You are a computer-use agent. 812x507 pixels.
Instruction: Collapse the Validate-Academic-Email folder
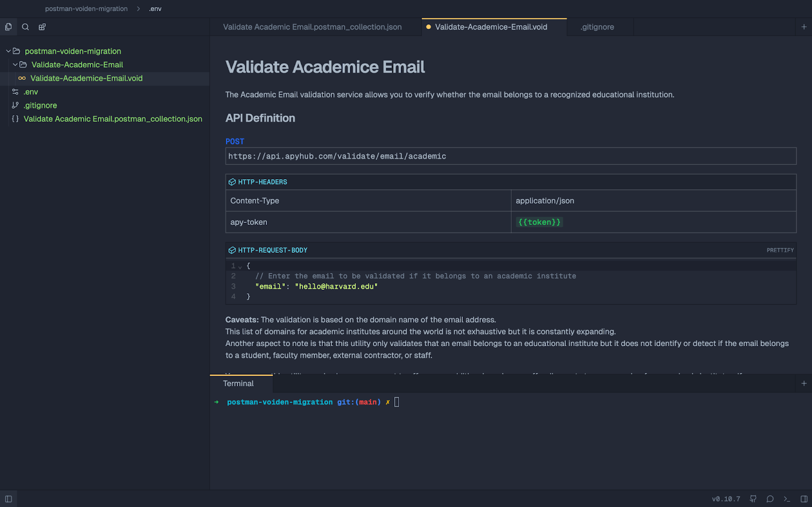coord(15,64)
